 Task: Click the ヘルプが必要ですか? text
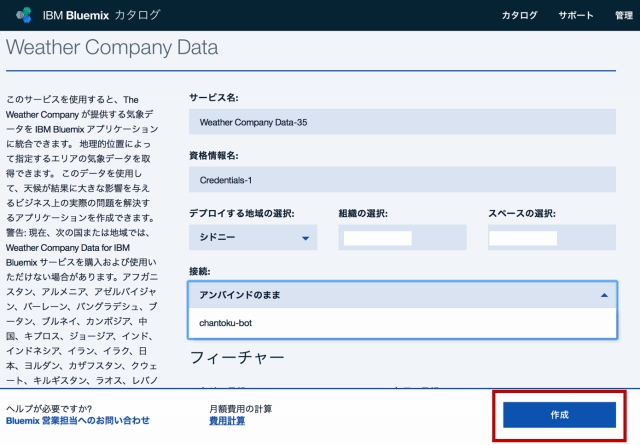pyautogui.click(x=49, y=409)
